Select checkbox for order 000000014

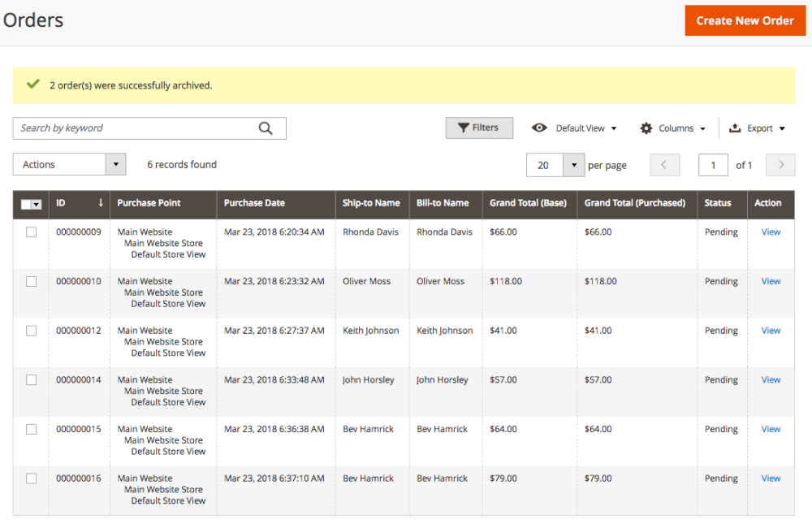tap(32, 380)
